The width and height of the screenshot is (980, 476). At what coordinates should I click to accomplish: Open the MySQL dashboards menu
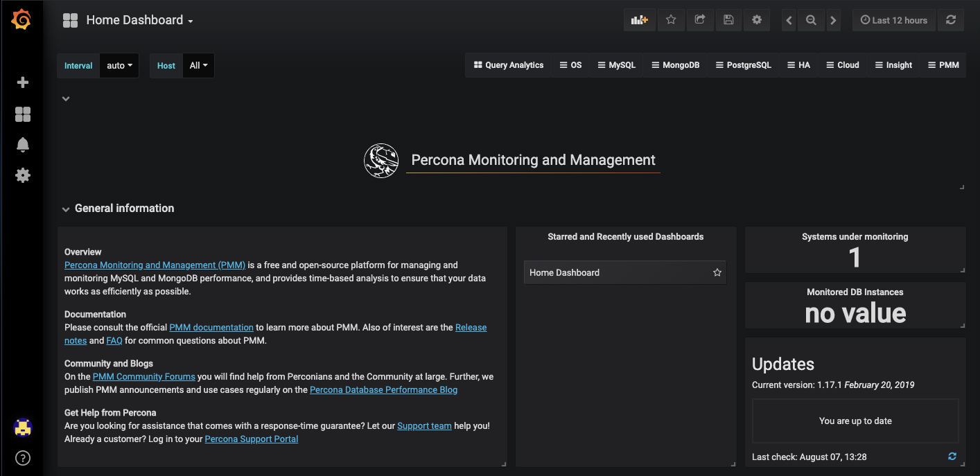[616, 65]
